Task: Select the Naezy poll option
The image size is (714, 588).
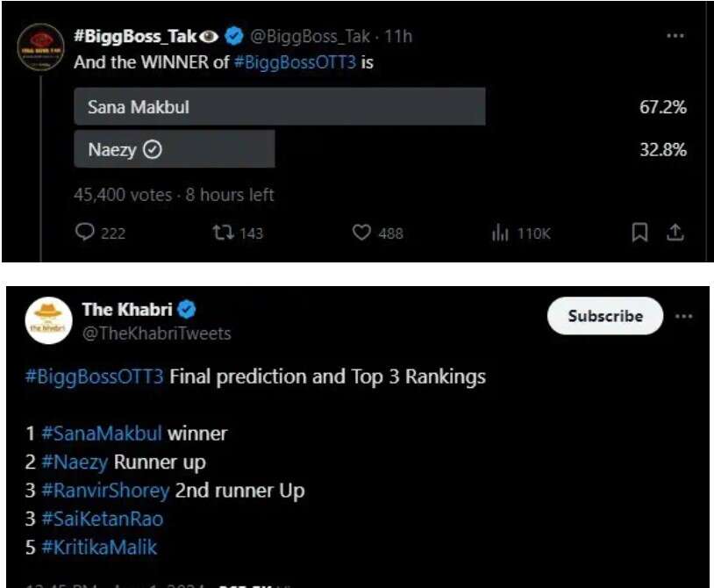Action: 175,150
